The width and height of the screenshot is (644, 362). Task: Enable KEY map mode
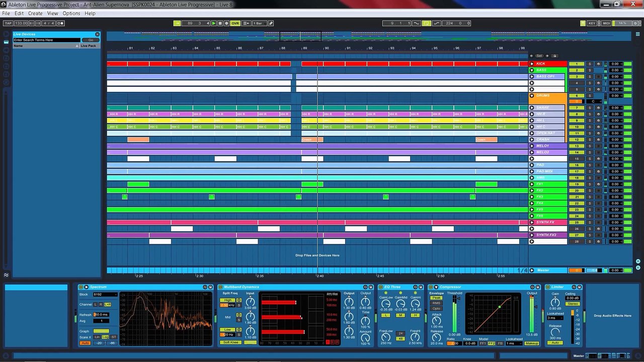tap(592, 23)
